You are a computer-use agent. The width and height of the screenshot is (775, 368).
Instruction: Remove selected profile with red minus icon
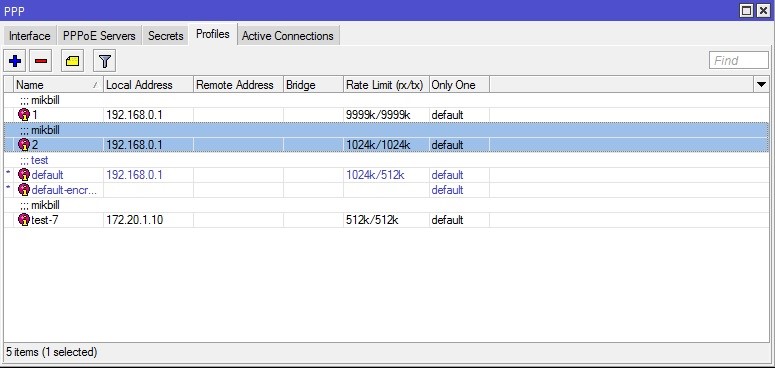[x=41, y=61]
